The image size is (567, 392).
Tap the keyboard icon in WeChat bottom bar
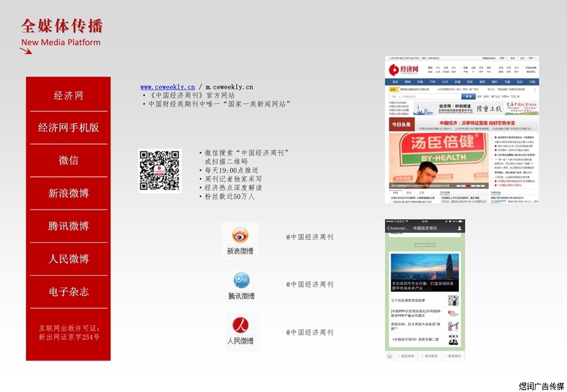(x=389, y=356)
